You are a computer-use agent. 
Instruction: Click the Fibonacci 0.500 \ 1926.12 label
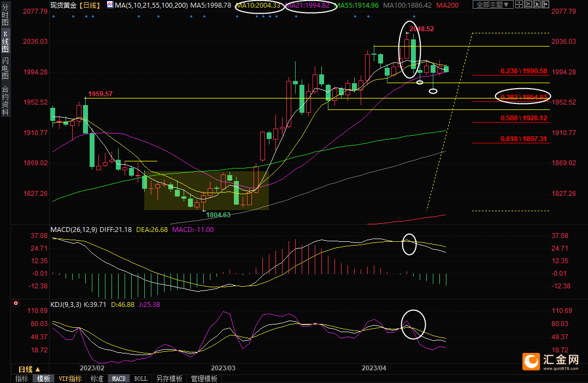524,118
